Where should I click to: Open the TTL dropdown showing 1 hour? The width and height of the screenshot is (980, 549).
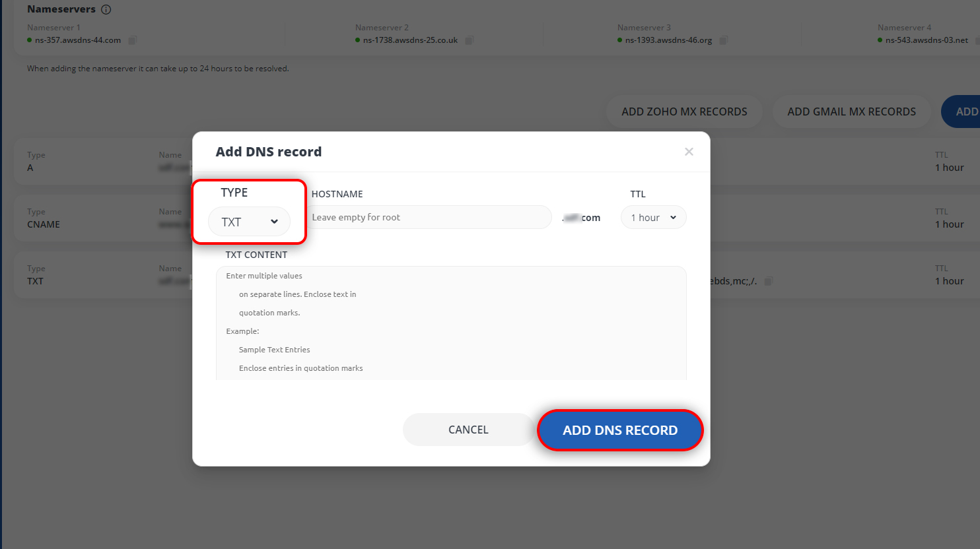pyautogui.click(x=653, y=216)
